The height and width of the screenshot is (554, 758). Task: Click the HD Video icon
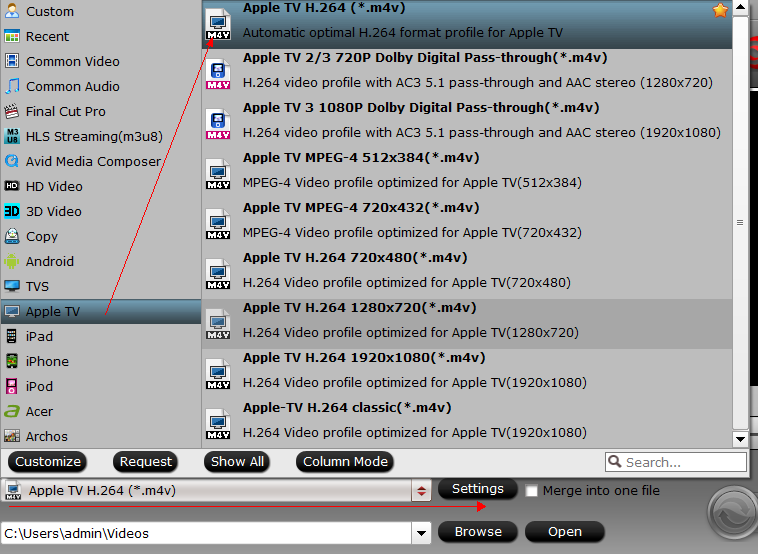pos(12,186)
